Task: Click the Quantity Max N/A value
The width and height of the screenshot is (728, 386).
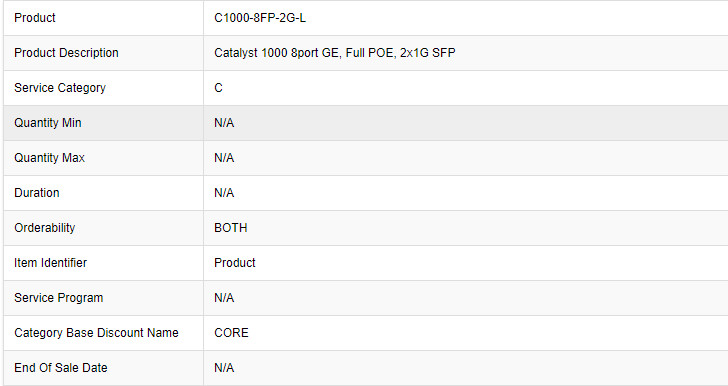Action: tap(224, 158)
